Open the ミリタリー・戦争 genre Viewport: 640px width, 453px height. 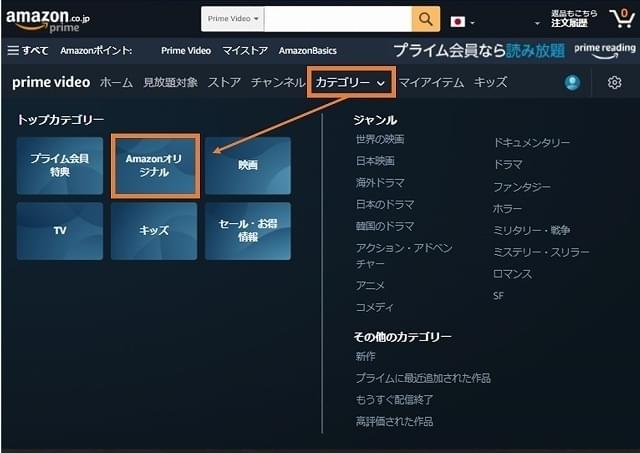(531, 231)
